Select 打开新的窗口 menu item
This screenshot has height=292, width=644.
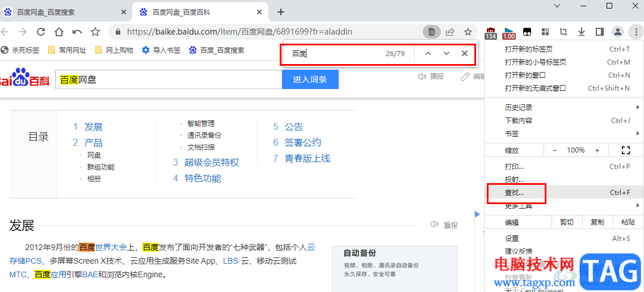pyautogui.click(x=563, y=75)
